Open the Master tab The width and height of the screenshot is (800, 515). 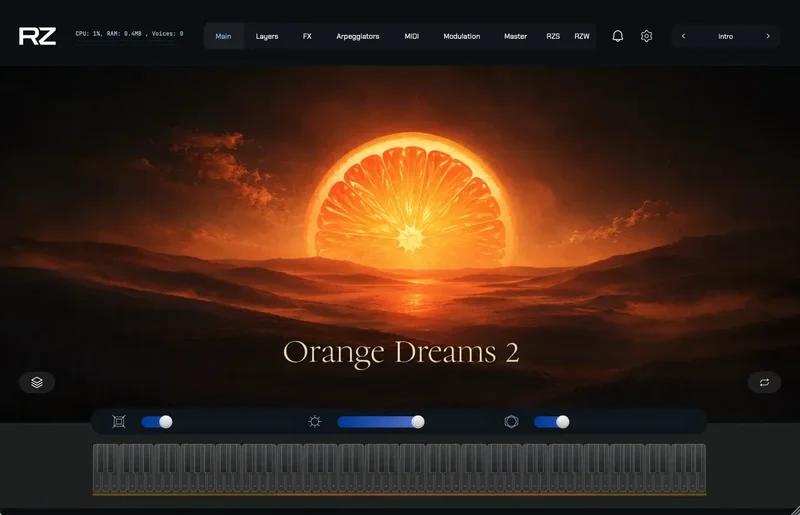(x=515, y=36)
